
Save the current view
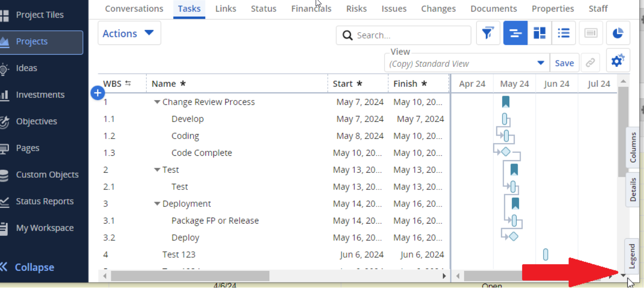(x=564, y=63)
